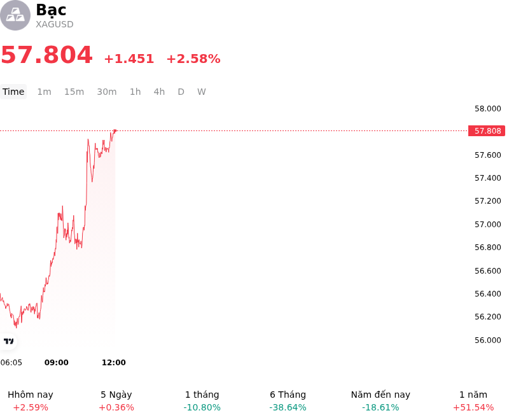The width and height of the screenshot is (509, 420).
Task: Click the 12:00 time axis marker
Action: click(x=114, y=363)
